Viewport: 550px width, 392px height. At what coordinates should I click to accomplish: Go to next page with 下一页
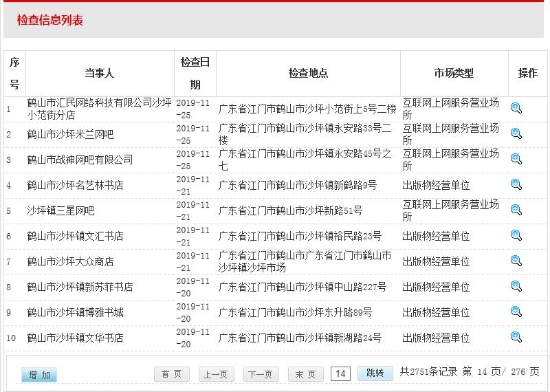pyautogui.click(x=261, y=374)
